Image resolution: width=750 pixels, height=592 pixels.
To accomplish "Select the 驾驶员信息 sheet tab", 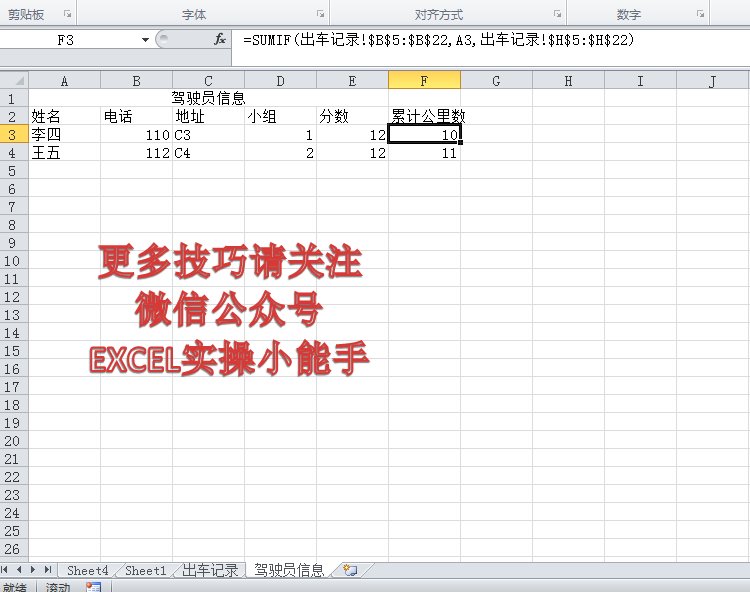I will click(289, 570).
